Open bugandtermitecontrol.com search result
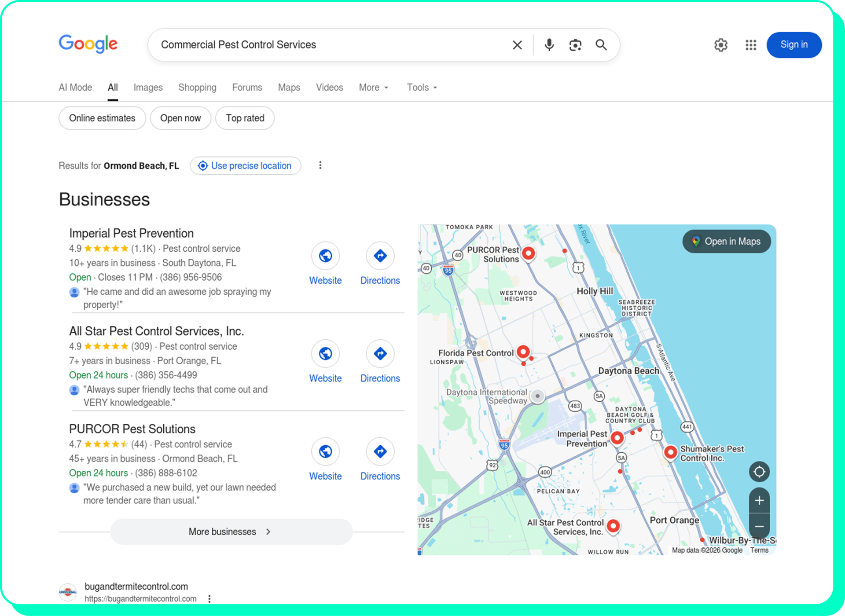The width and height of the screenshot is (845, 616). tap(136, 587)
